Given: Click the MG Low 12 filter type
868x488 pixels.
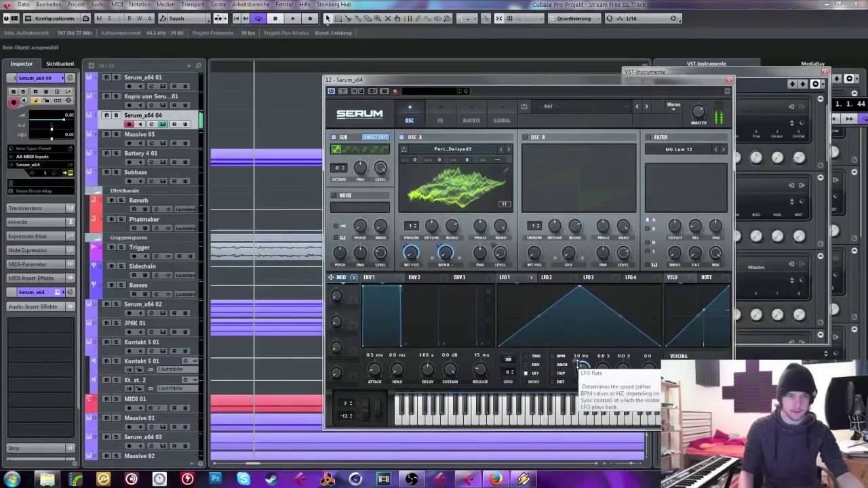Looking at the screenshot, I should pos(679,149).
